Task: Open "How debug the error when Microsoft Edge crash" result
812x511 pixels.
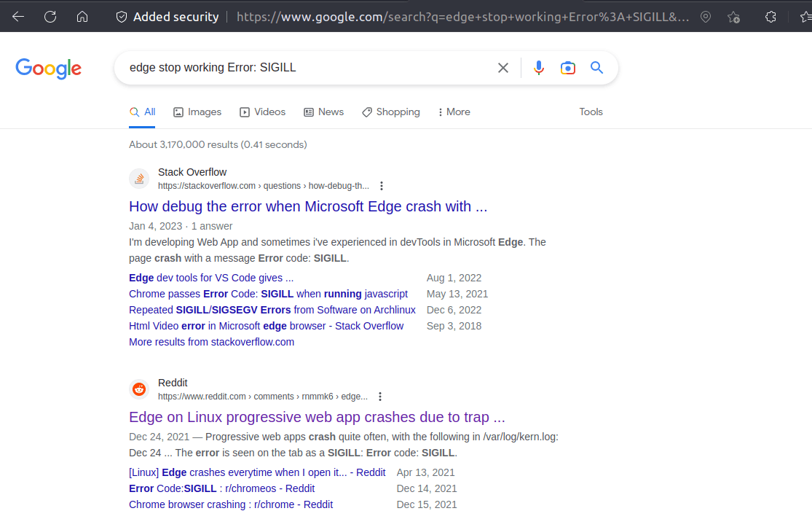Action: [x=307, y=206]
